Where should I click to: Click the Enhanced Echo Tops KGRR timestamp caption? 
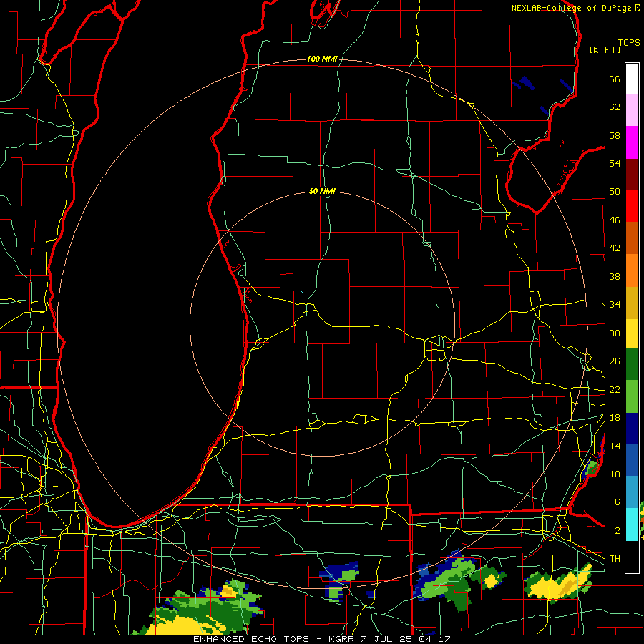[322, 639]
